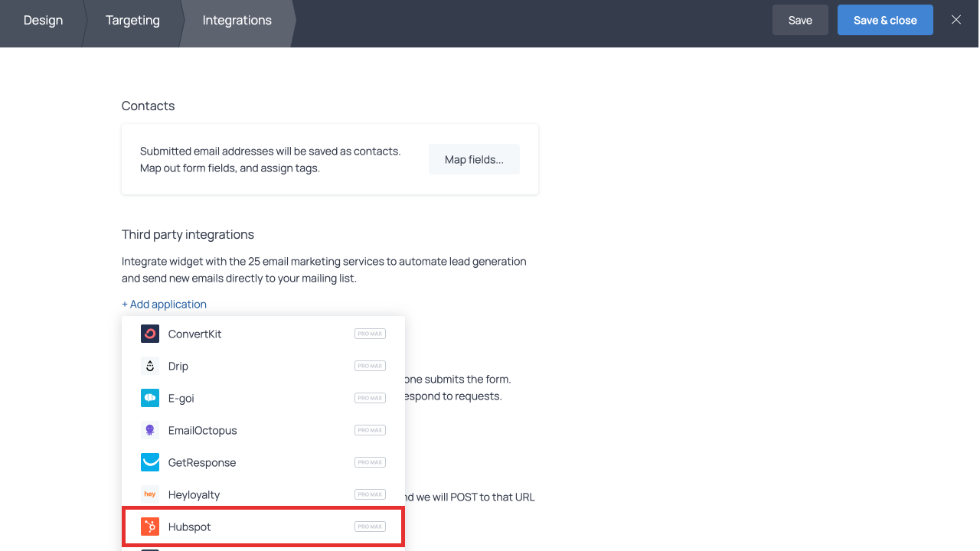Click the EmailOctopus purple octopus icon
The height and width of the screenshot is (551, 980).
click(150, 430)
